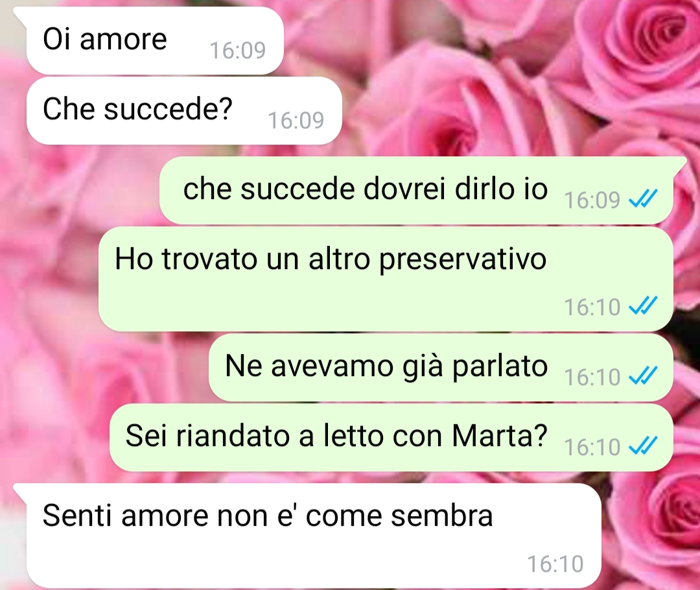Click blue double ticks on preservativo message
This screenshot has width=700, height=590.
643,306
